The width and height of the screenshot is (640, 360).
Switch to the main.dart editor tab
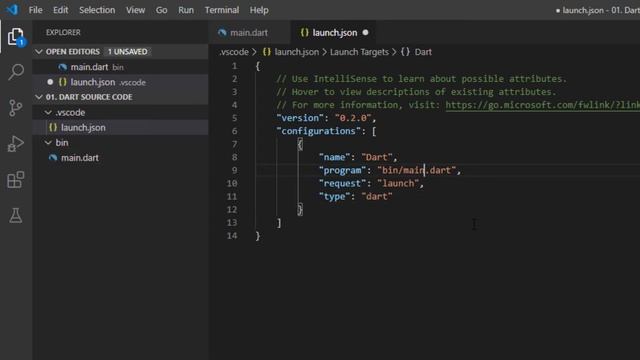coord(249,33)
